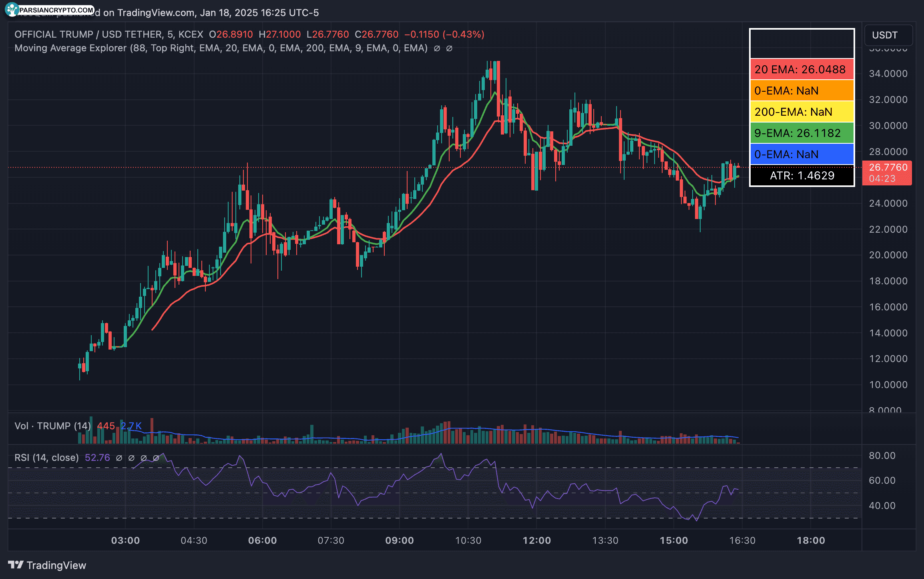Screen dimensions: 924x579
Task: Click the 12:00 time axis label
Action: coord(536,541)
